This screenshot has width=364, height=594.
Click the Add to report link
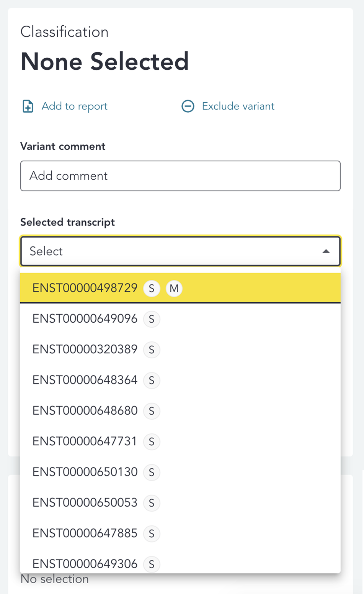(75, 106)
